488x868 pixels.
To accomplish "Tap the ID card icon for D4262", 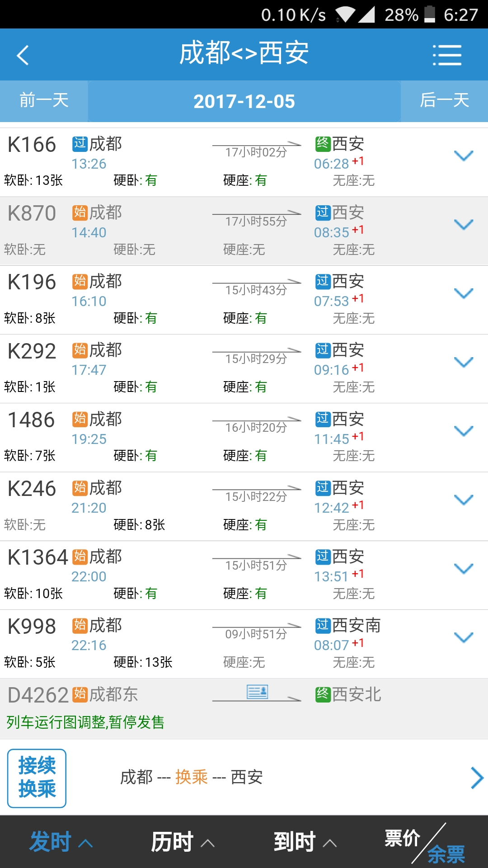I will (257, 692).
